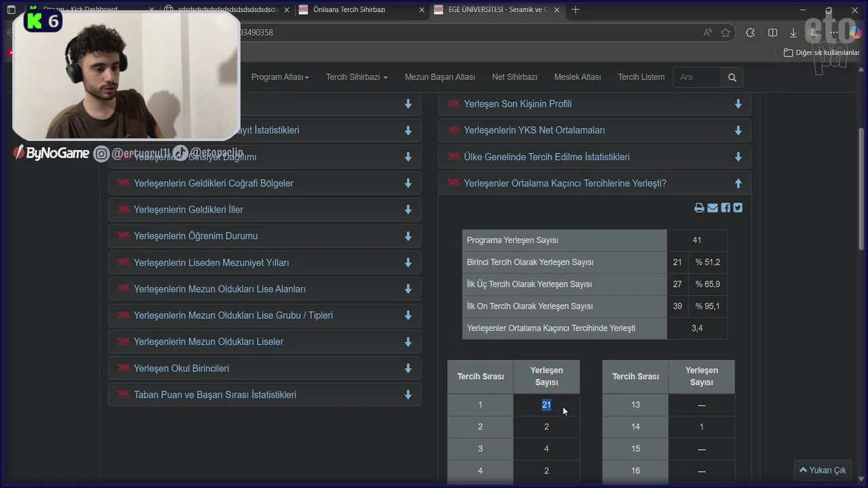
Task: Click the % 51,2 percentage cell
Action: [x=707, y=262]
